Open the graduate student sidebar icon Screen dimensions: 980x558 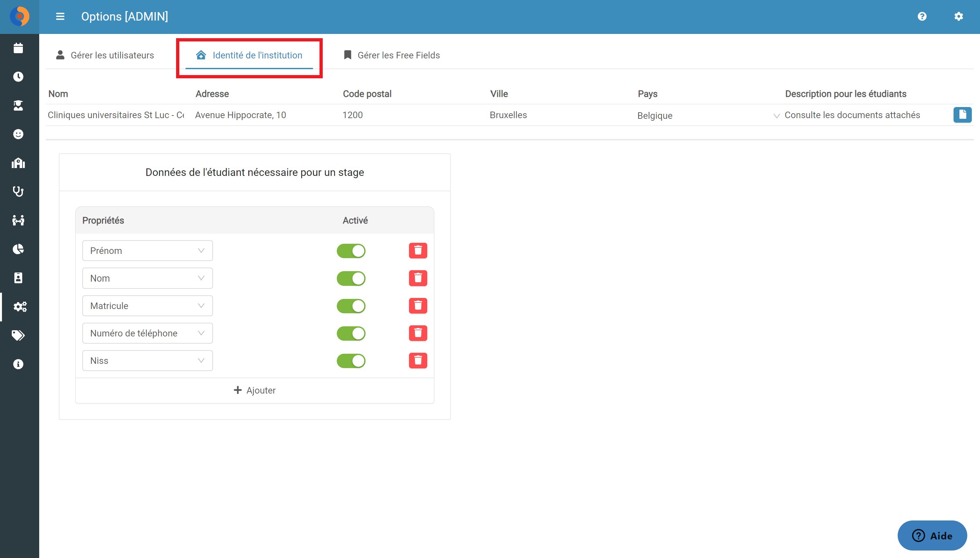[x=18, y=105]
